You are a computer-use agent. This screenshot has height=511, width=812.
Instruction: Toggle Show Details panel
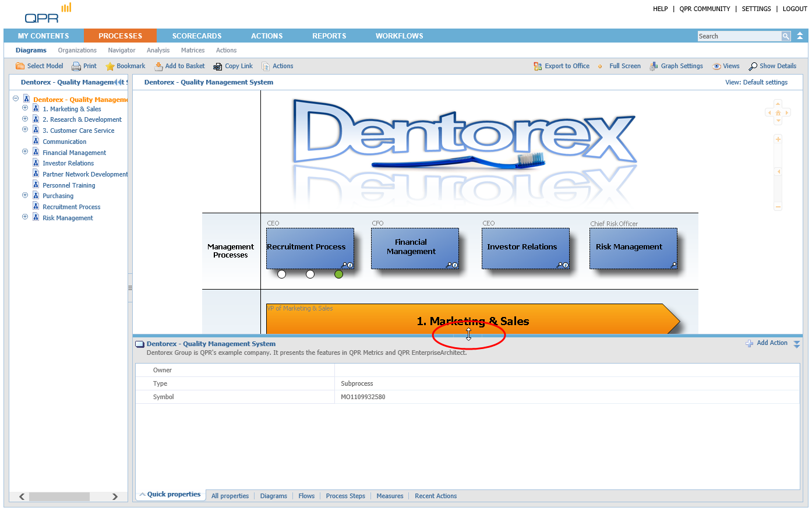753,66
